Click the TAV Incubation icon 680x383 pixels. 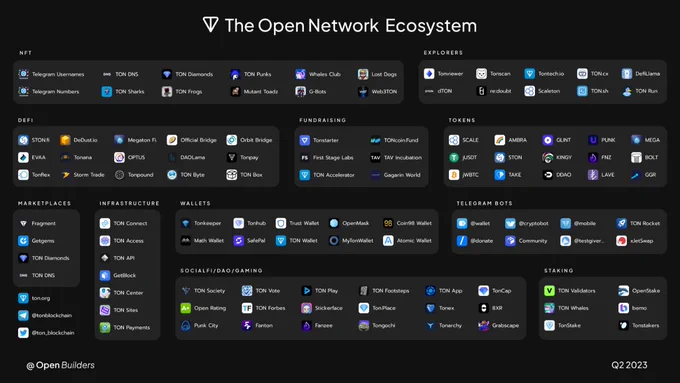pos(375,157)
